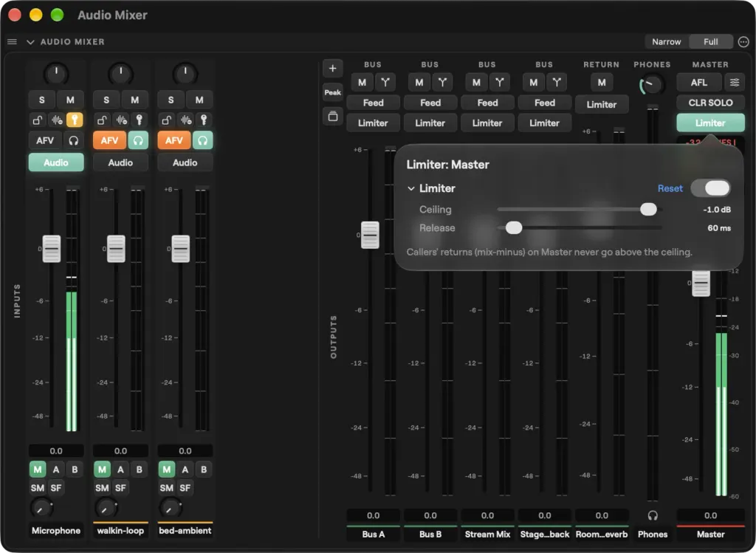Collapse the Limiter section chevron
Viewport: 756px width, 553px height.
tap(411, 188)
